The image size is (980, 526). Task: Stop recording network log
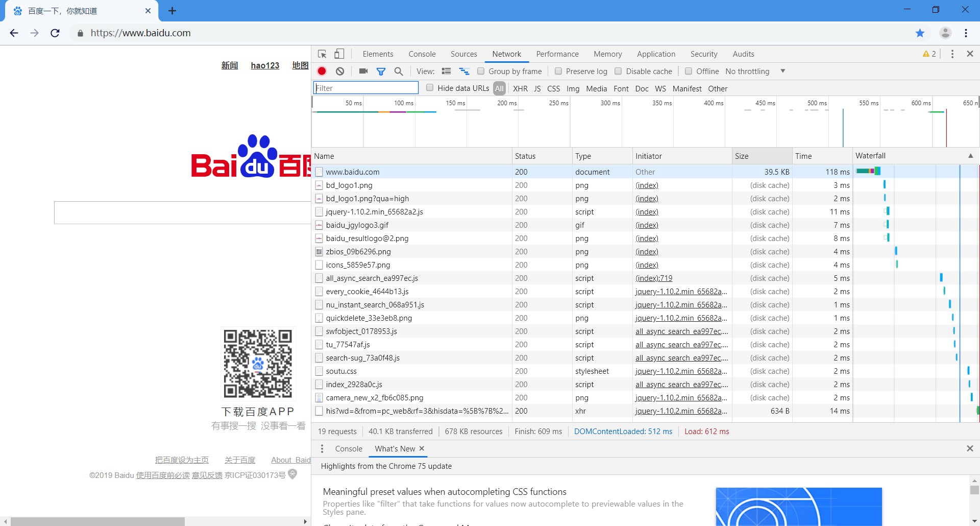pos(322,71)
